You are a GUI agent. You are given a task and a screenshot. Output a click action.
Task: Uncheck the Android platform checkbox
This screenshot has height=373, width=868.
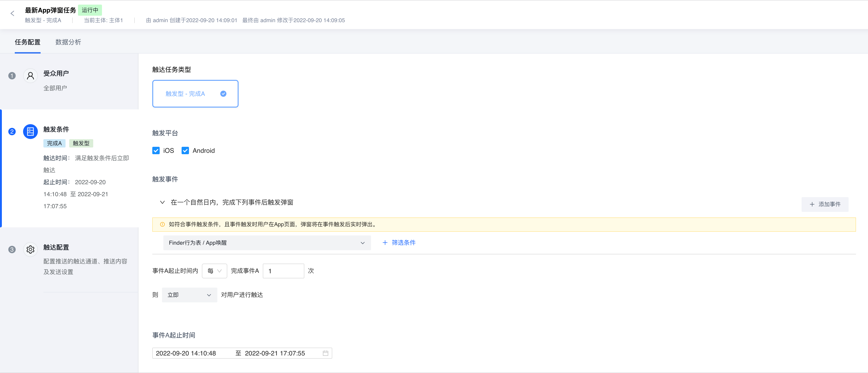point(185,151)
